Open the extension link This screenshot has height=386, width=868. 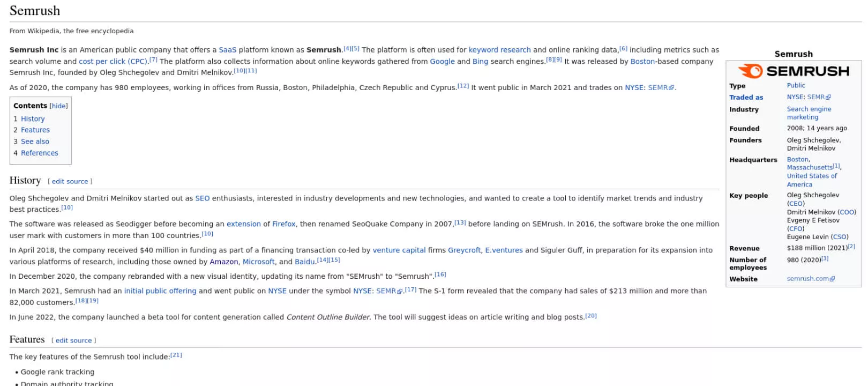click(x=243, y=224)
